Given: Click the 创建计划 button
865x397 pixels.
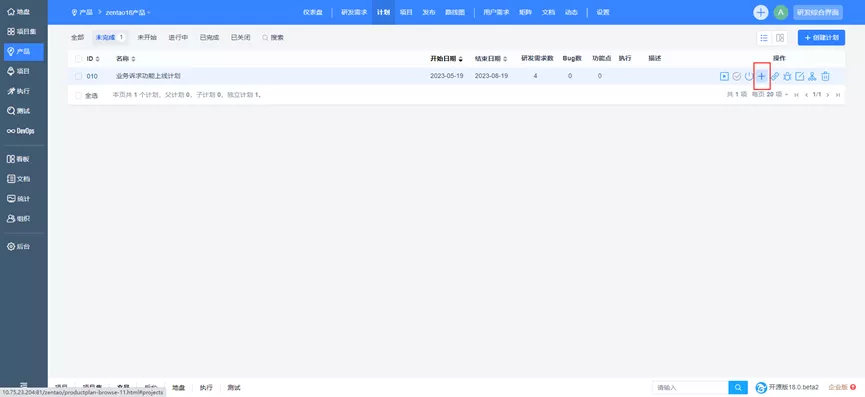Looking at the screenshot, I should [821, 37].
